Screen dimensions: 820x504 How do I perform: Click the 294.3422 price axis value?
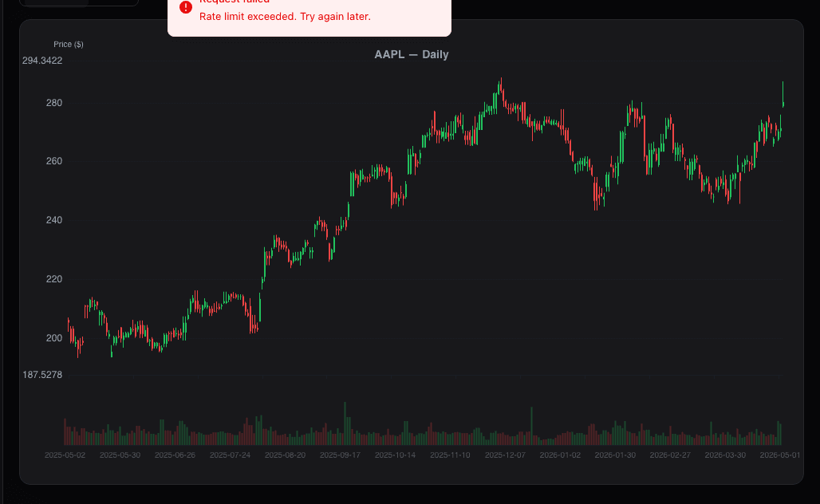pos(42,61)
